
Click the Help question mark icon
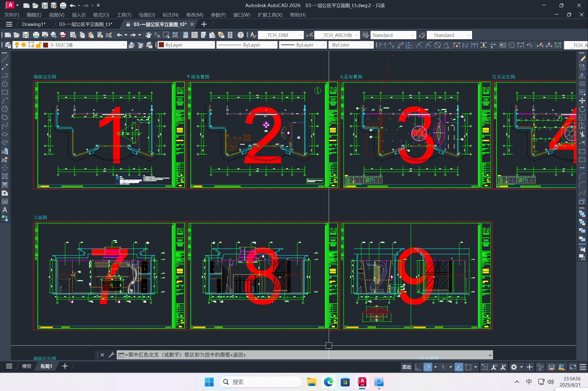[x=240, y=35]
